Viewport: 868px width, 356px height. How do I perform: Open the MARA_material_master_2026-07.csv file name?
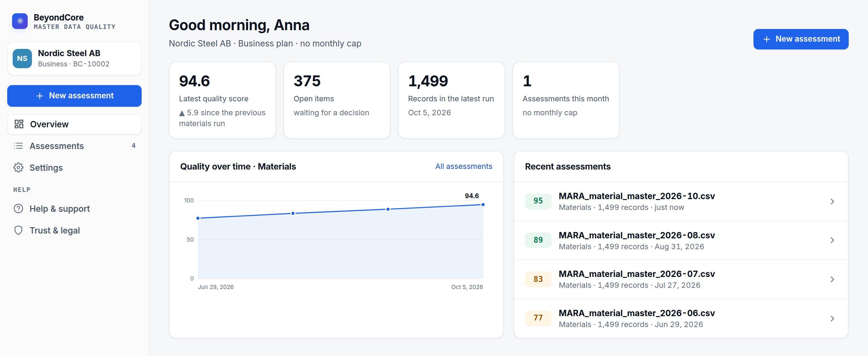point(637,274)
